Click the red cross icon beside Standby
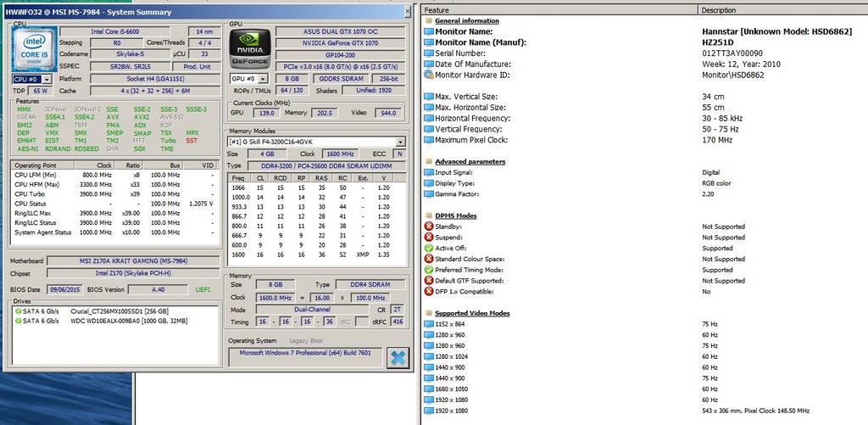Viewport: 868px width, 425px height. coord(429,226)
